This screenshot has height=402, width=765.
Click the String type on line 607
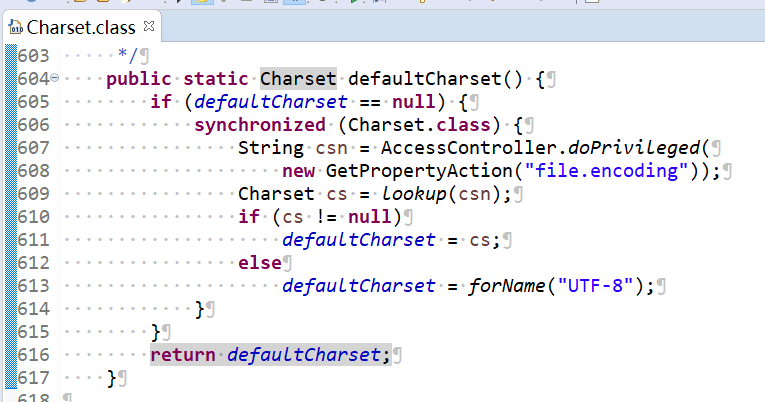270,148
